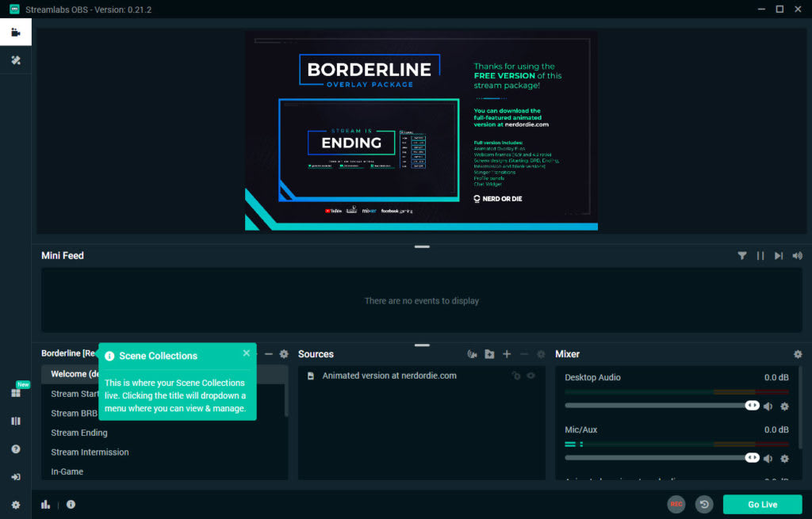Screen dimensions: 812x519
Task: Open the help question mark icon
Action: (x=15, y=449)
